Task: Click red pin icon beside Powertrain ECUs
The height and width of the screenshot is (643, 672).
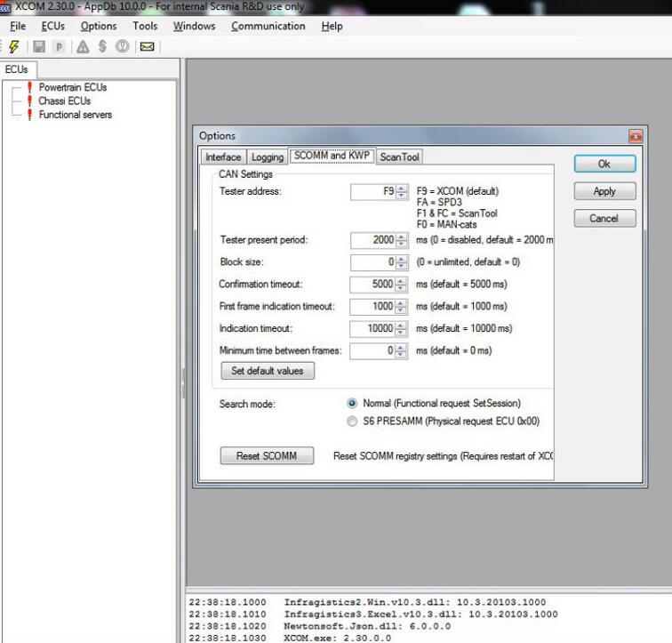Action: pos(29,87)
